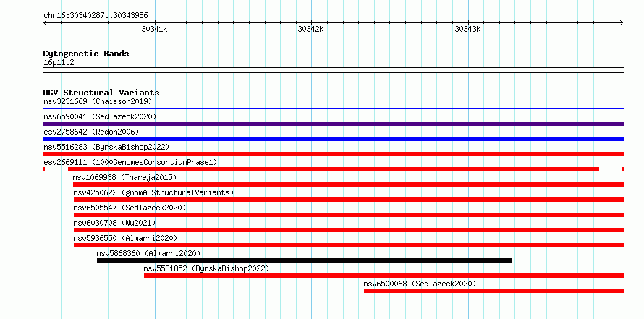
Task: Click the red esv2669111 variant bar
Action: tap(334, 169)
